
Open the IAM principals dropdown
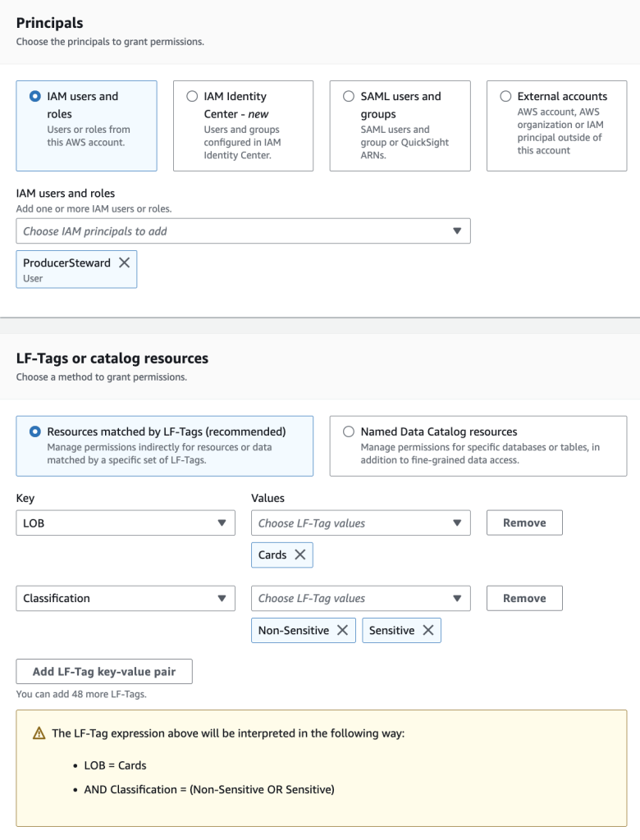pos(243,231)
